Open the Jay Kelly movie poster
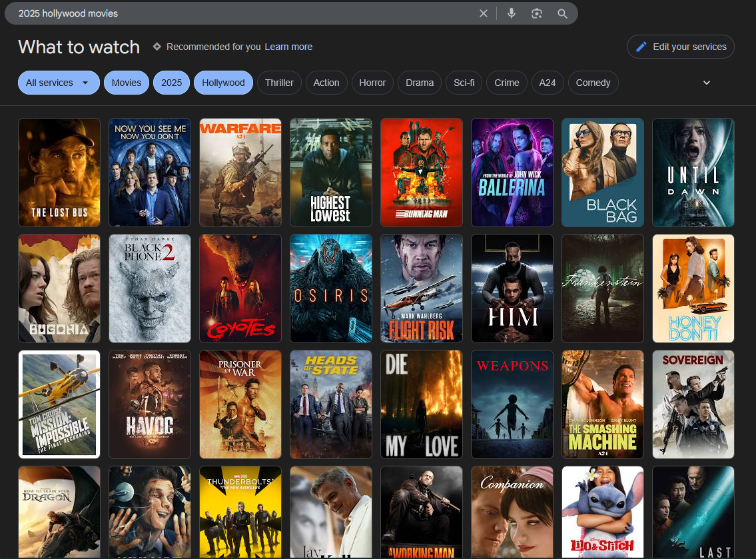Image resolution: width=756 pixels, height=559 pixels. [x=331, y=512]
